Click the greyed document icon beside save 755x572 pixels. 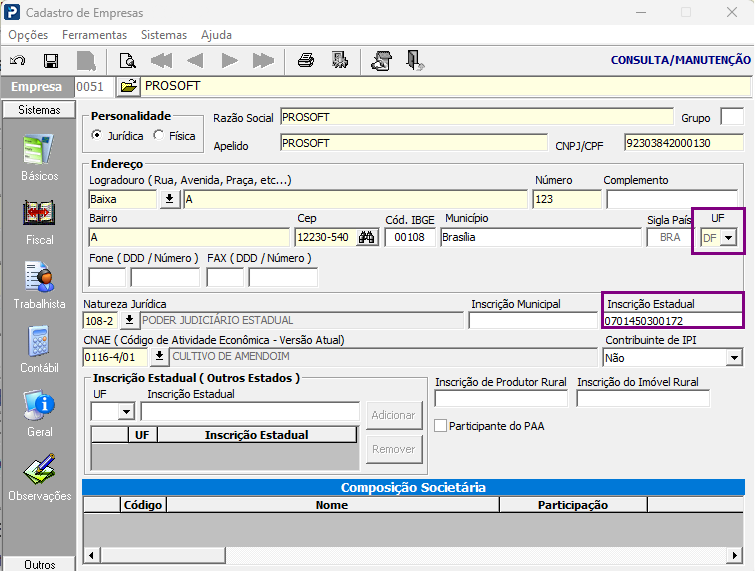[86, 61]
